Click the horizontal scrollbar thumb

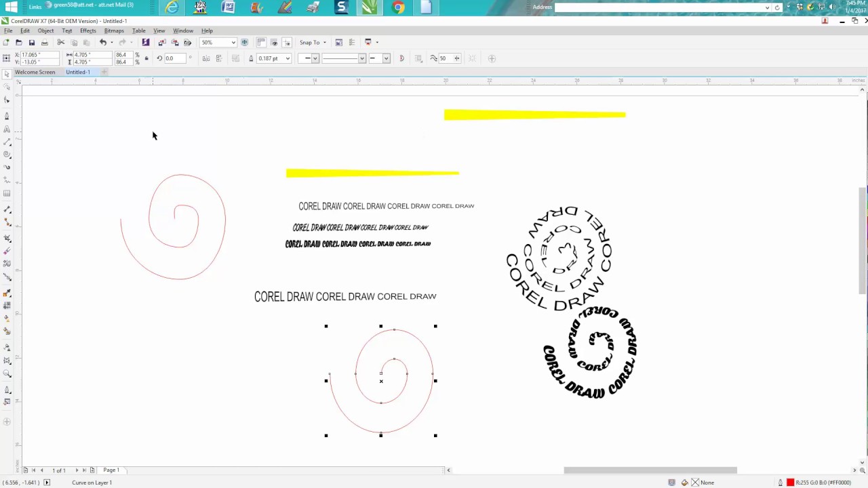click(x=650, y=470)
